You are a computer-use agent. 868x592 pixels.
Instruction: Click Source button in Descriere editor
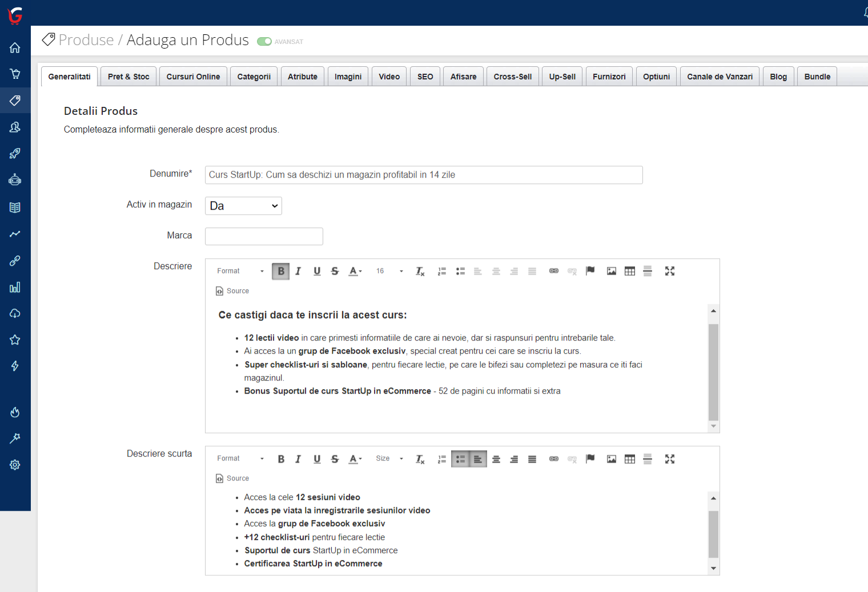pos(232,291)
